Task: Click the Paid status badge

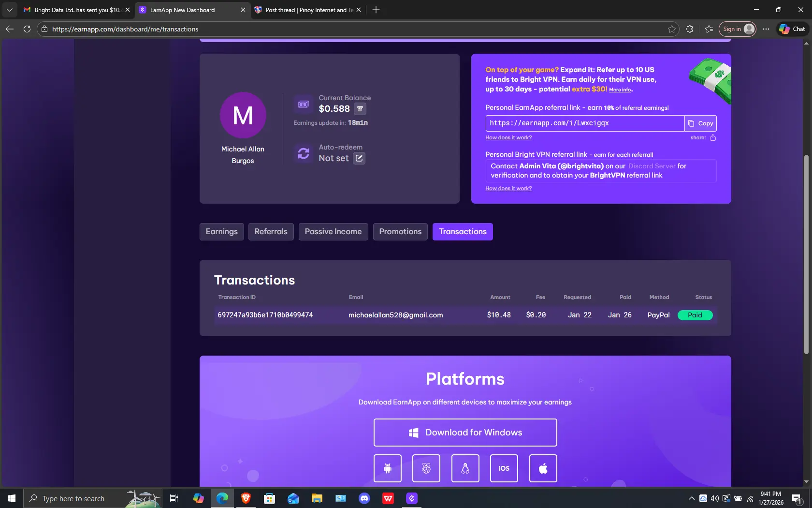Action: click(x=695, y=315)
